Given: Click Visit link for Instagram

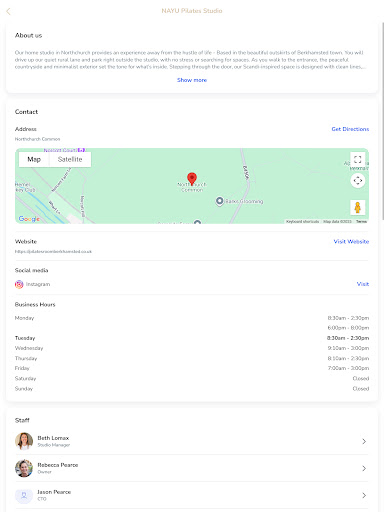Looking at the screenshot, I should (x=363, y=284).
